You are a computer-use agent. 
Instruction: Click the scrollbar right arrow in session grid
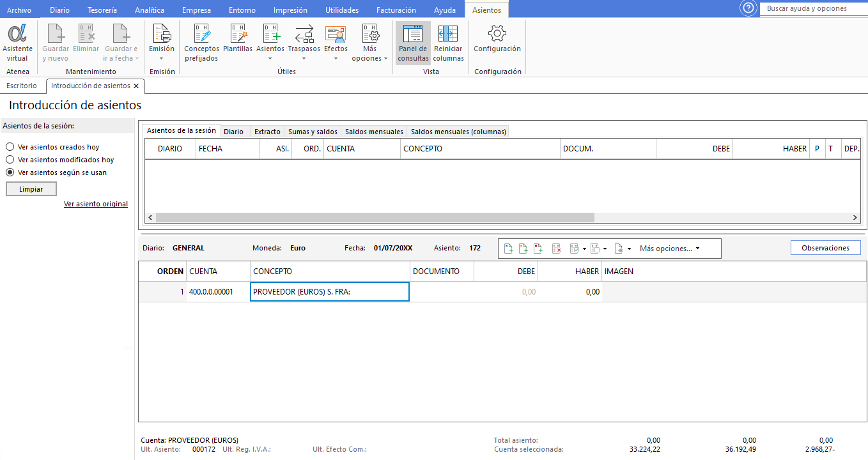(x=855, y=218)
